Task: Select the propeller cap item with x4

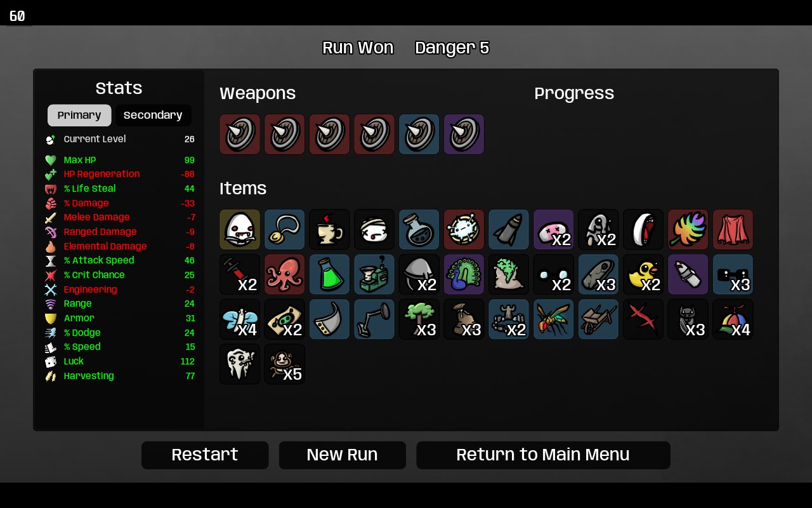Action: [x=733, y=319]
